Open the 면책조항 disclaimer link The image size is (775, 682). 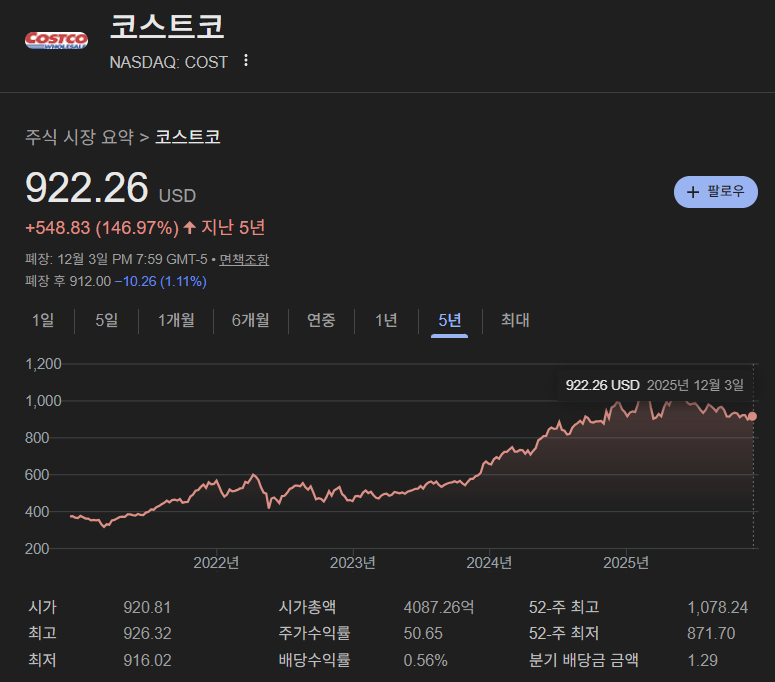click(244, 259)
